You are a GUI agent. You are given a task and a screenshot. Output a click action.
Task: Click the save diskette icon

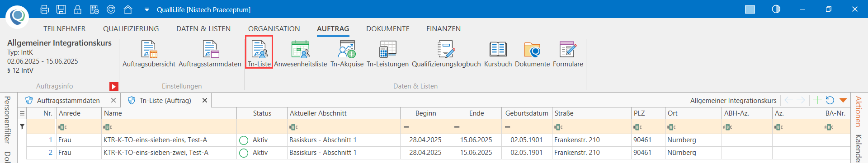click(x=61, y=9)
